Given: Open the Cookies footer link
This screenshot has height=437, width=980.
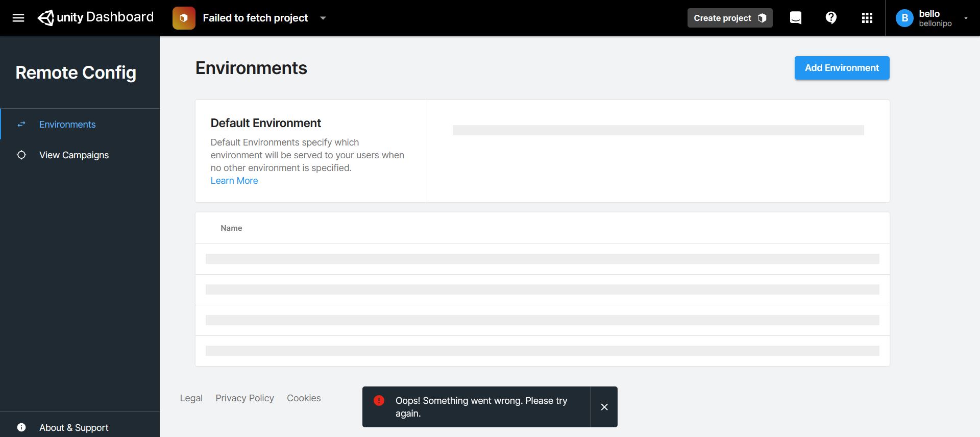Looking at the screenshot, I should (304, 398).
